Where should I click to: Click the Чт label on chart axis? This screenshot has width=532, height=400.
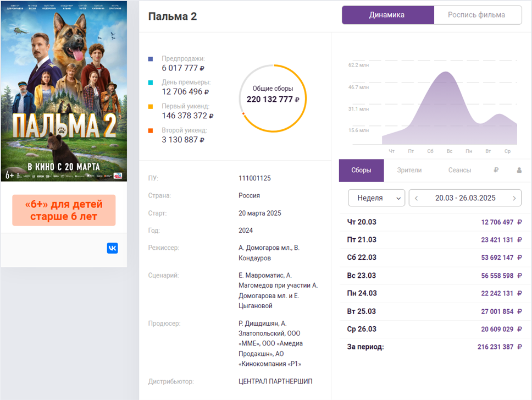pyautogui.click(x=391, y=151)
